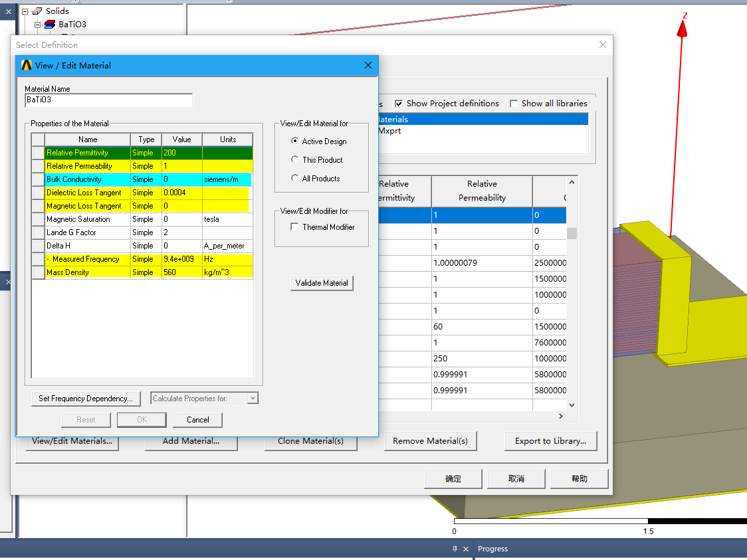The image size is (747, 560).
Task: Click Add Material button
Action: tap(191, 442)
